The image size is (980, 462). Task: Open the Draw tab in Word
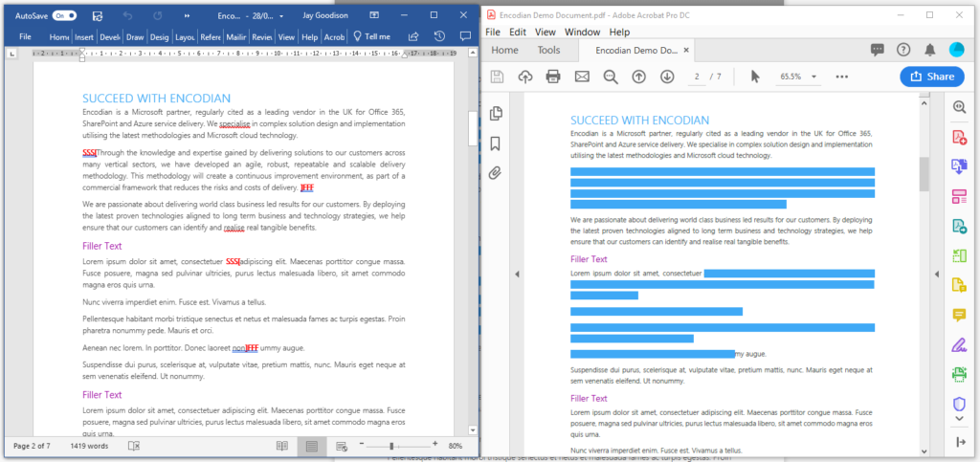pyautogui.click(x=135, y=37)
